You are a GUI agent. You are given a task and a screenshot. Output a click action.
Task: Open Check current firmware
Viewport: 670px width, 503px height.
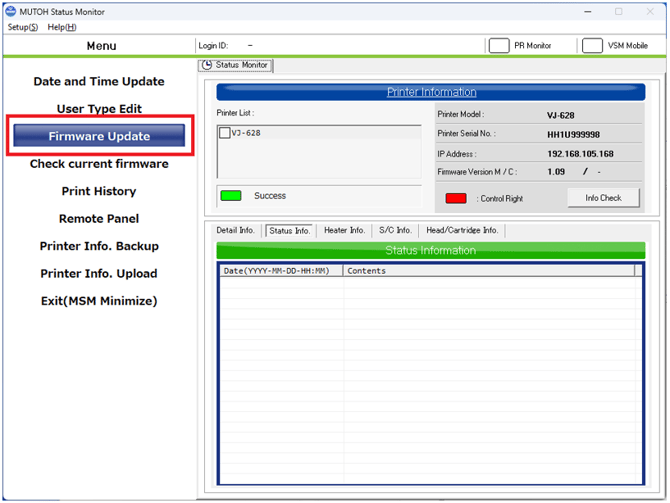(x=99, y=164)
